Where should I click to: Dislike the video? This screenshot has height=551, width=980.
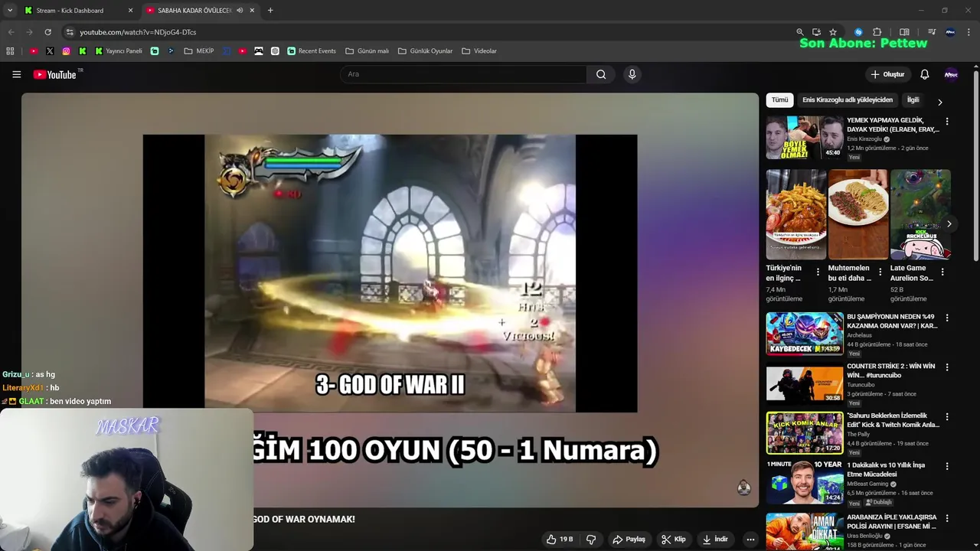click(591, 540)
